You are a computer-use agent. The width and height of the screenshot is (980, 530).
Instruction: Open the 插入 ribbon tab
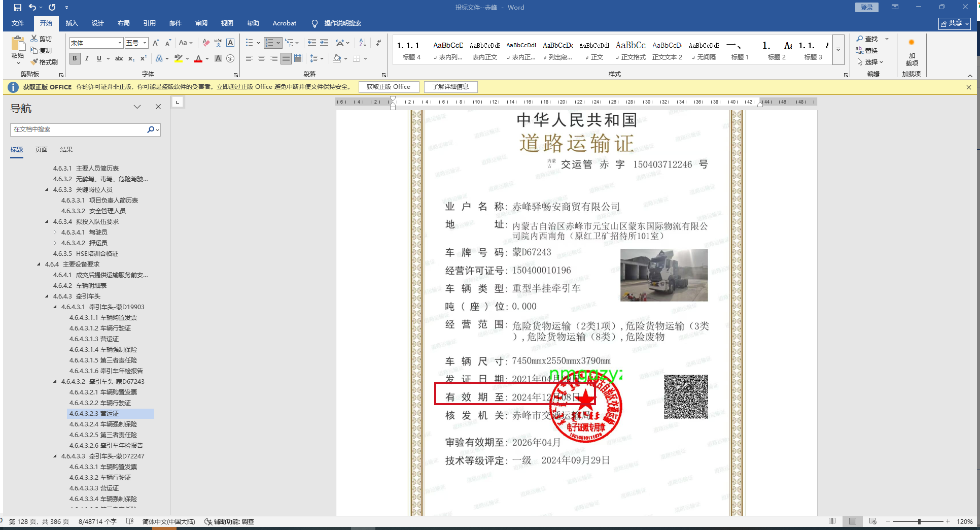click(x=72, y=23)
